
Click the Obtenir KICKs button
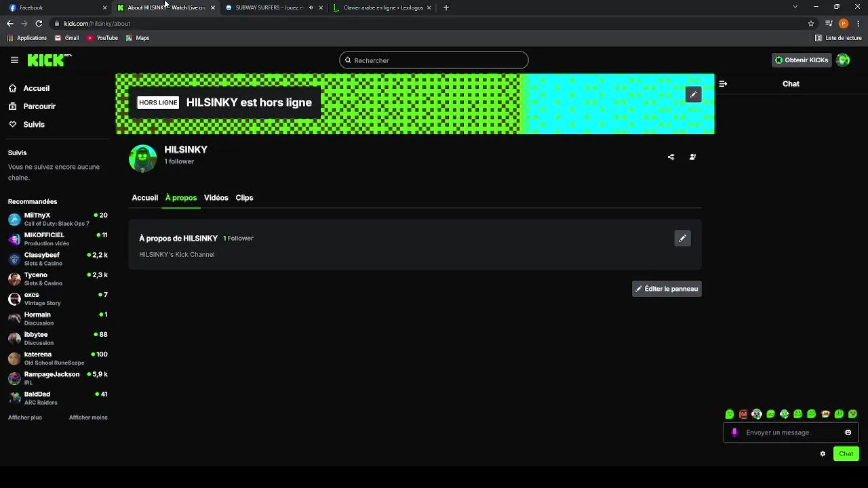coord(802,60)
